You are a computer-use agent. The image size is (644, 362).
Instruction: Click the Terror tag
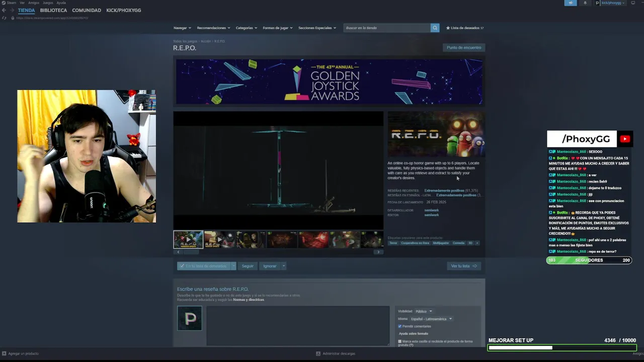pyautogui.click(x=393, y=243)
